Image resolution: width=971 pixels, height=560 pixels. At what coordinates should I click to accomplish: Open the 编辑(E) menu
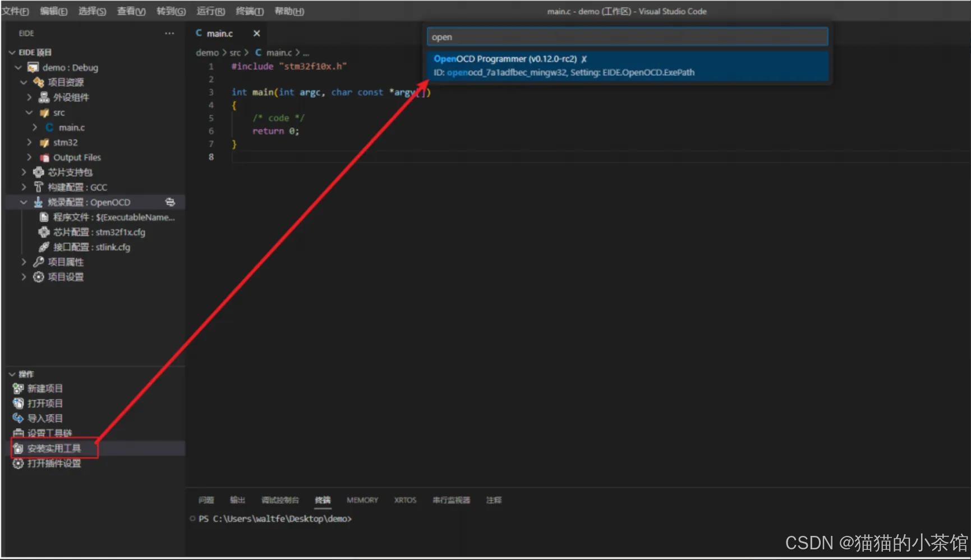(54, 11)
